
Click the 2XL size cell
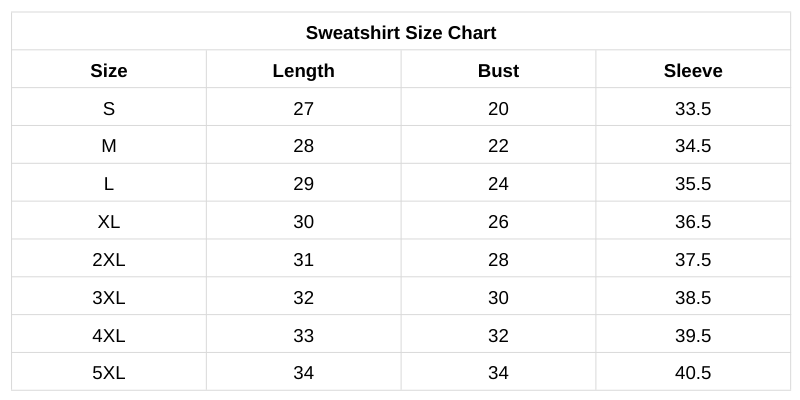point(109,260)
